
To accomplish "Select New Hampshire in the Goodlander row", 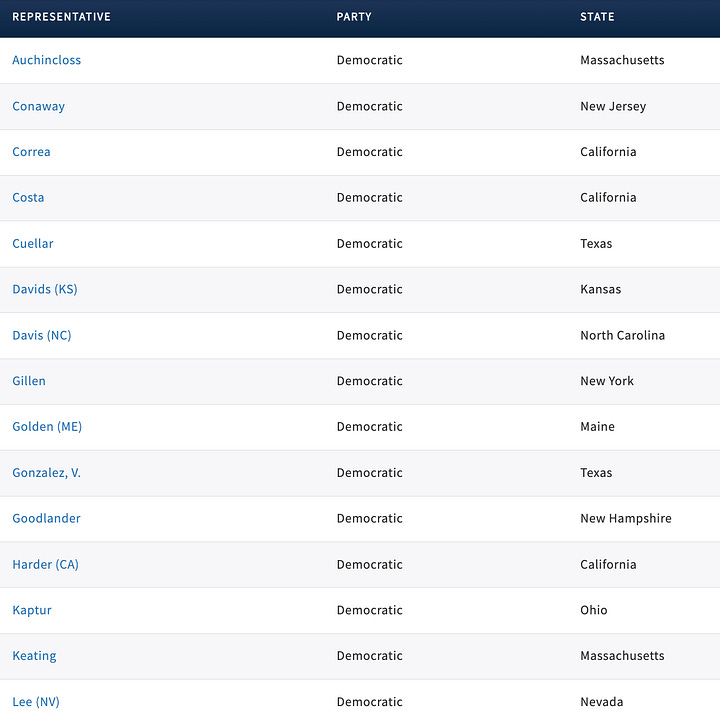I will pyautogui.click(x=626, y=518).
